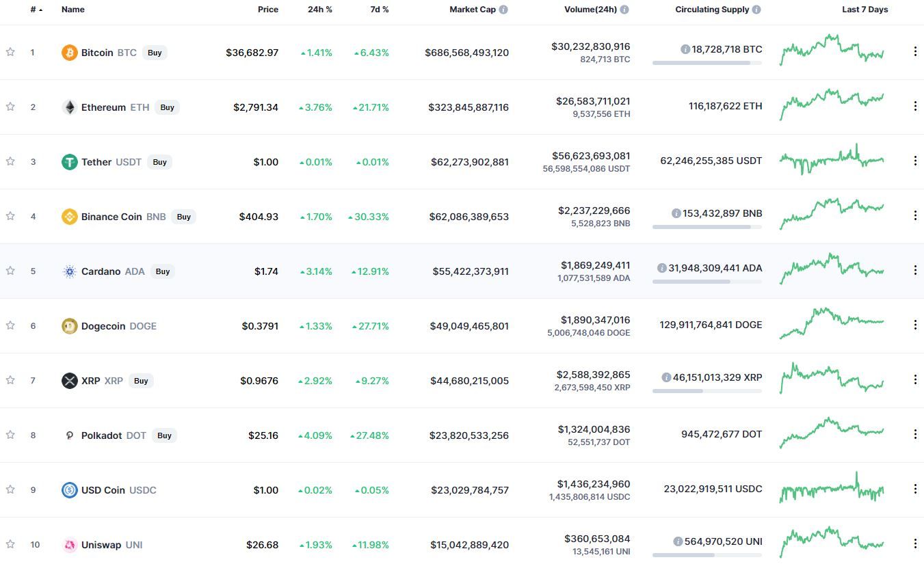Toggle the XRP watchlist star
Image resolution: width=924 pixels, height=564 pixels.
tap(10, 380)
